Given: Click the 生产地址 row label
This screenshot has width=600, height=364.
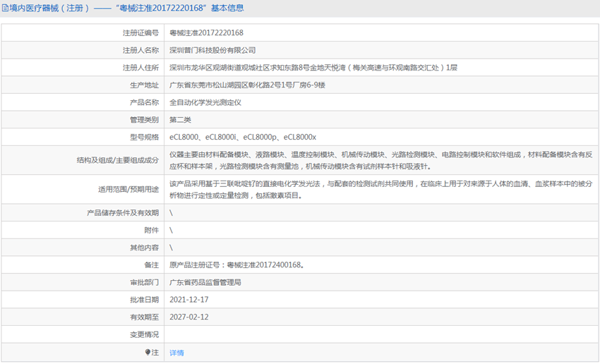Looking at the screenshot, I should coord(144,85).
